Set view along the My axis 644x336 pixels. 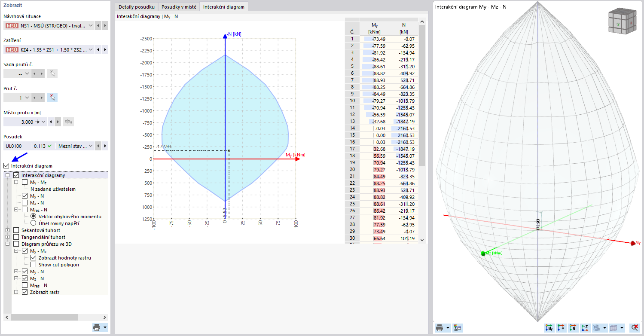point(549,328)
